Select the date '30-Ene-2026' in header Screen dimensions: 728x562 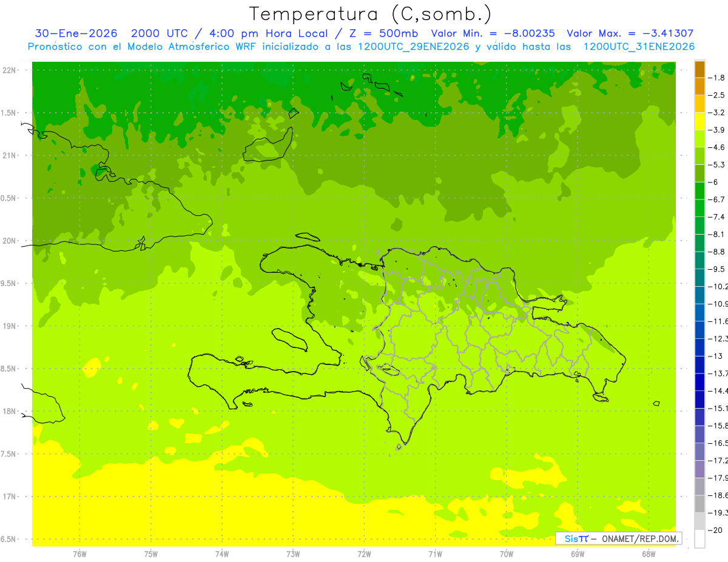click(76, 34)
